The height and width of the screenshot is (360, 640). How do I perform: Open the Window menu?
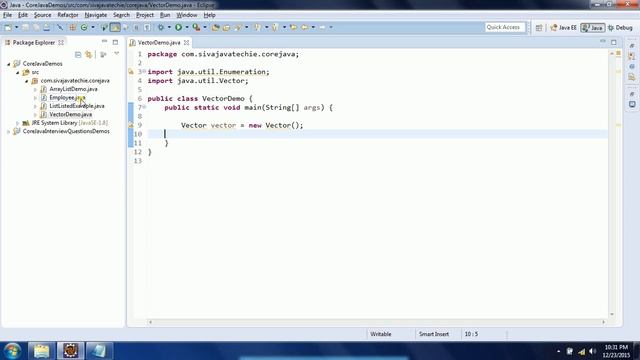187,15
